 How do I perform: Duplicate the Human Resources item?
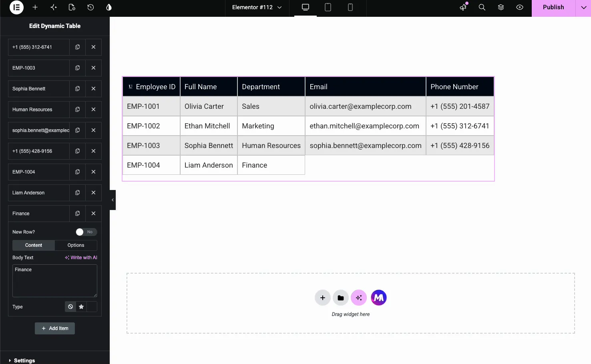77,110
